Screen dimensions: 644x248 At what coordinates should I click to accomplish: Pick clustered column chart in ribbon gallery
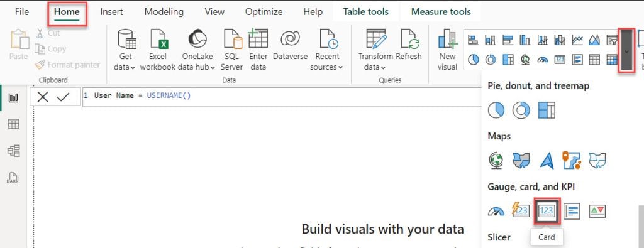[x=525, y=40]
